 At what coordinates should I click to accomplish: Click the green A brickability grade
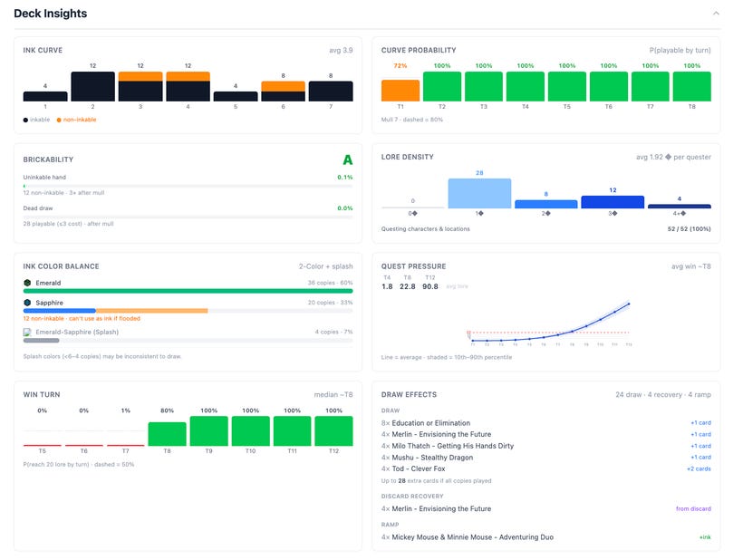(348, 160)
